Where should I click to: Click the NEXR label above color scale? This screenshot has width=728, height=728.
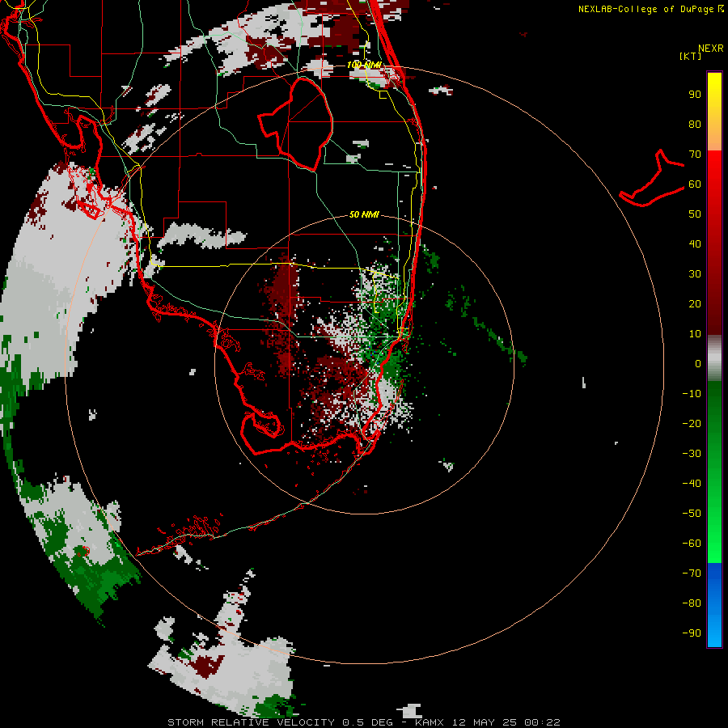click(710, 49)
